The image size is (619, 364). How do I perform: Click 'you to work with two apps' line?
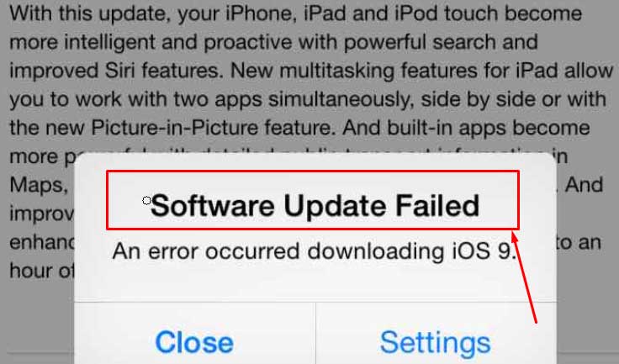[x=135, y=99]
